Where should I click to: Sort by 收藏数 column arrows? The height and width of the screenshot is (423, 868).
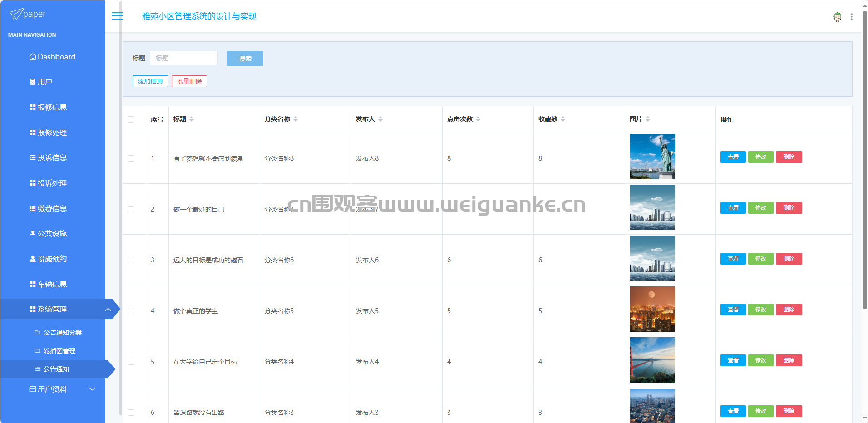click(x=563, y=119)
